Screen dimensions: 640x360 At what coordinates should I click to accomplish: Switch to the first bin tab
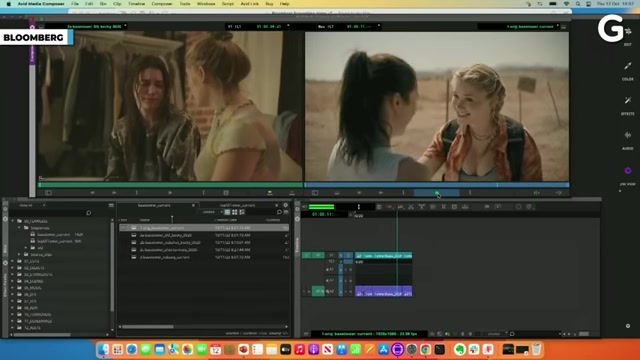pyautogui.click(x=154, y=205)
